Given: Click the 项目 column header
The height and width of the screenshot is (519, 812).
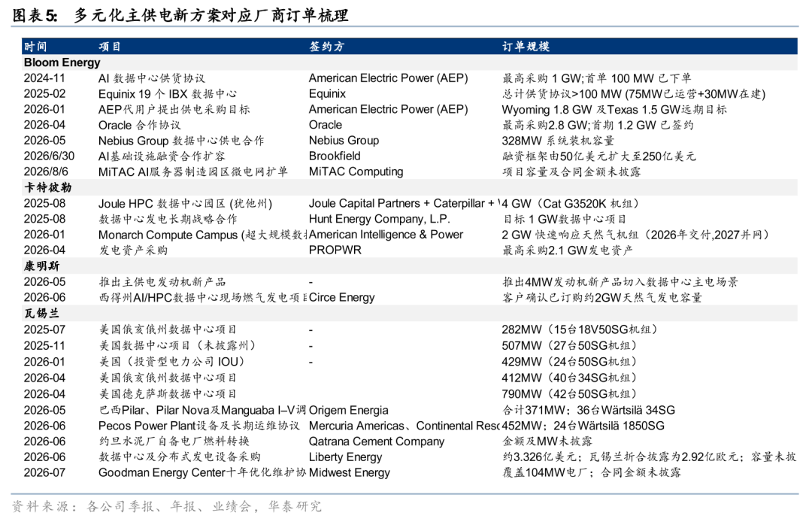Looking at the screenshot, I should point(110,47).
